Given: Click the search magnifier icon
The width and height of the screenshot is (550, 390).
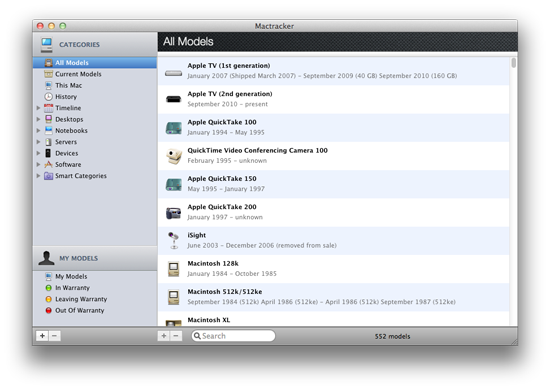Looking at the screenshot, I should click(197, 336).
